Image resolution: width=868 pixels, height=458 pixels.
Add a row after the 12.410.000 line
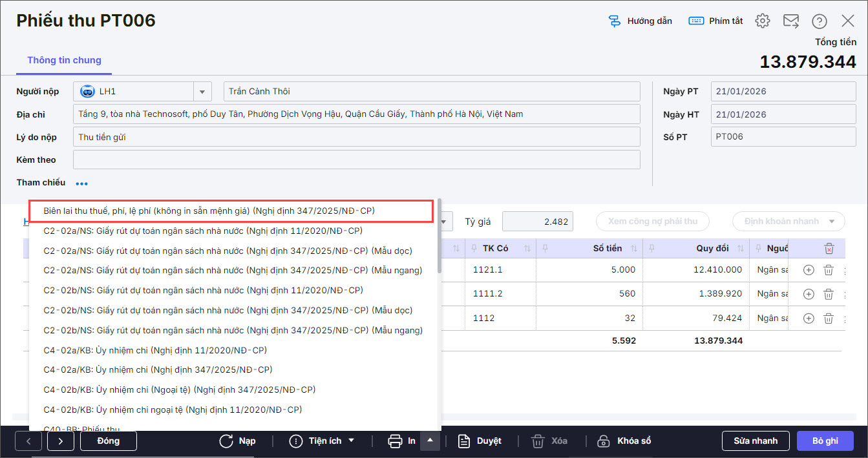coord(809,270)
